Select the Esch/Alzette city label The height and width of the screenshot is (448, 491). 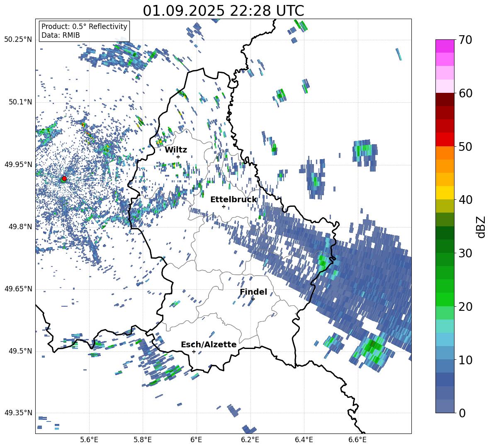click(x=209, y=344)
